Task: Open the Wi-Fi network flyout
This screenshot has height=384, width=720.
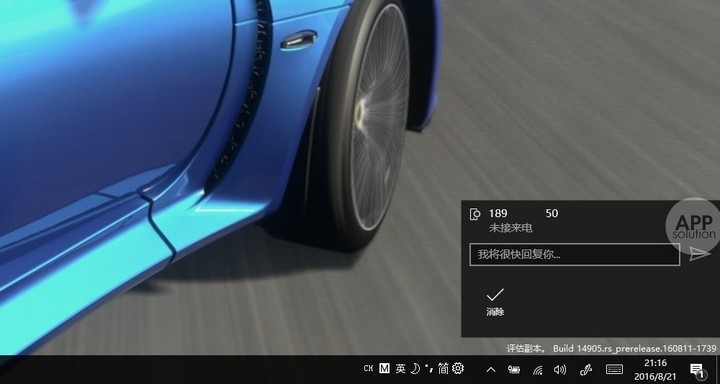Action: [x=537, y=370]
